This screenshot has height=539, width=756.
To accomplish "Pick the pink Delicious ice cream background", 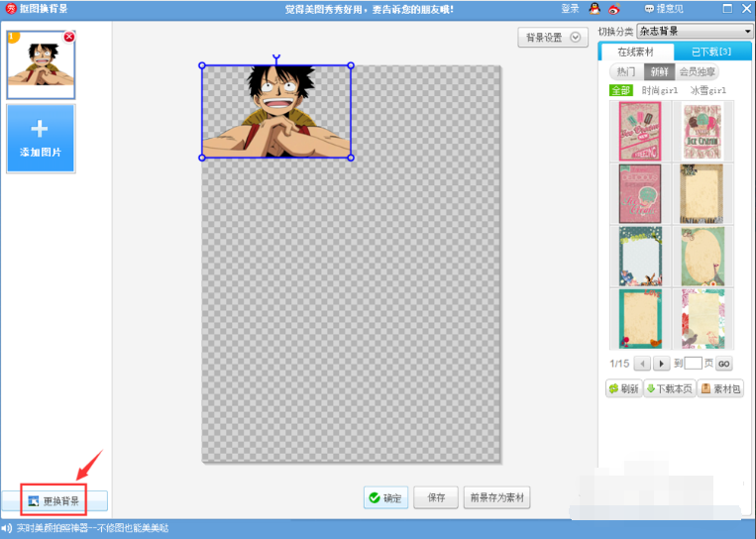I will 640,193.
